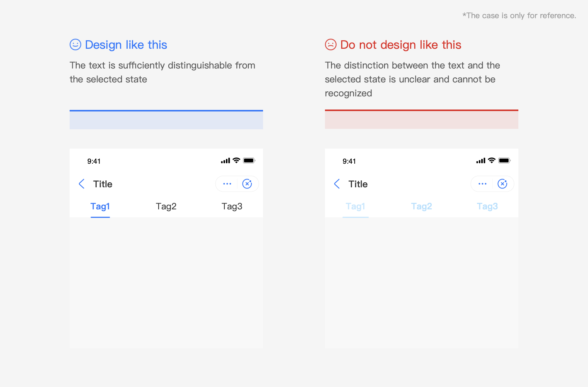Click battery icon in left status bar
Viewport: 588px width, 387px height.
[249, 161]
